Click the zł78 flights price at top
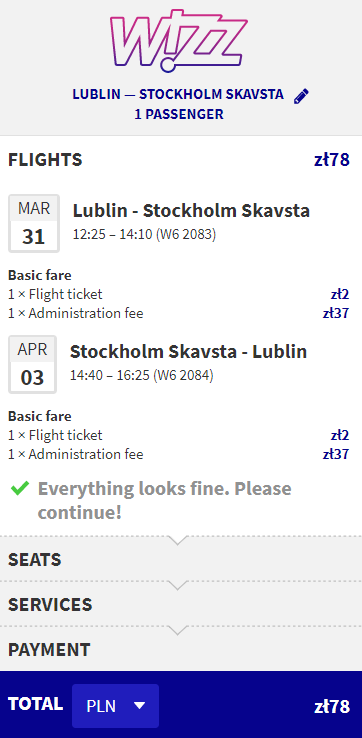Screen dimensions: 362x738 click(332, 160)
